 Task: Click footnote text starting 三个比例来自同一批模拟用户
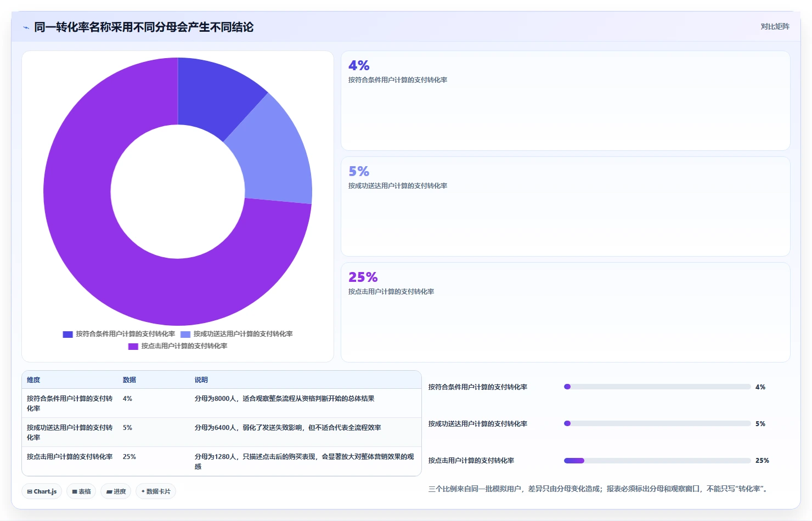pyautogui.click(x=598, y=489)
